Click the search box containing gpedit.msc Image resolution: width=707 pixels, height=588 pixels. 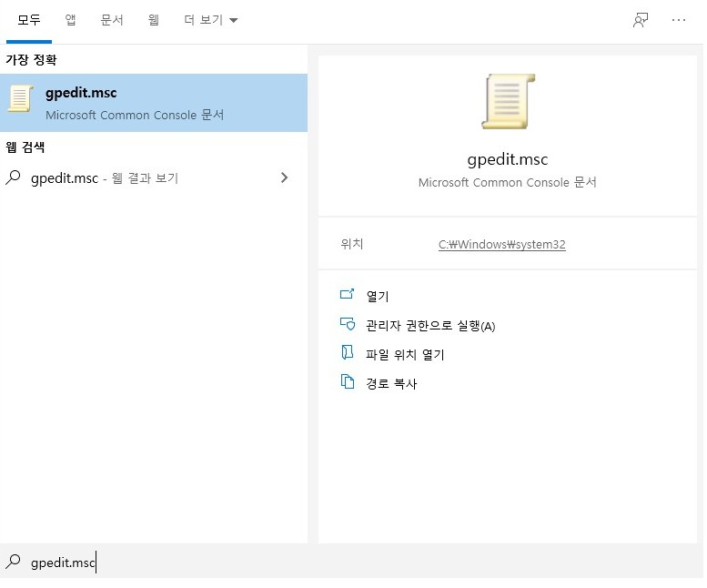coord(352,562)
